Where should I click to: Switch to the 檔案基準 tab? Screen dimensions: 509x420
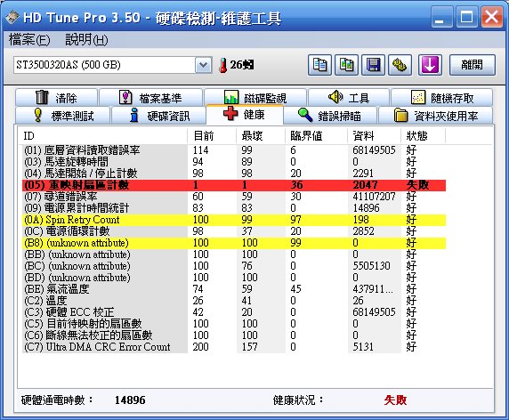click(150, 97)
